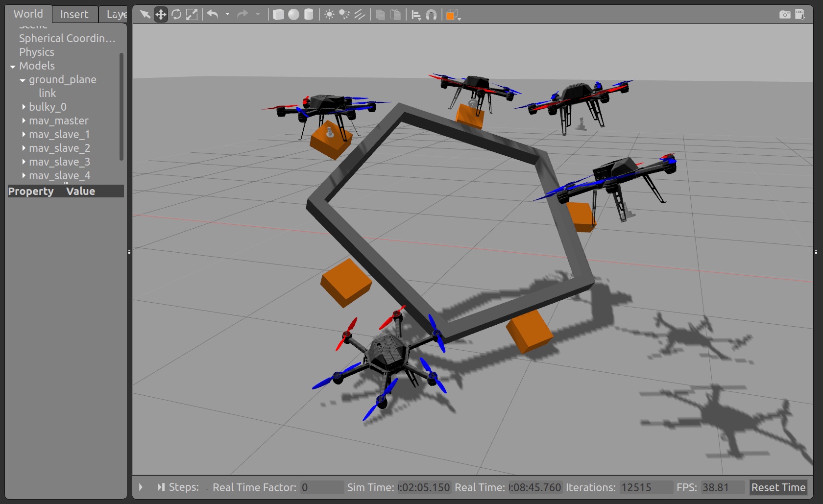
Task: Click the FPS value 38.81
Action: tap(723, 488)
